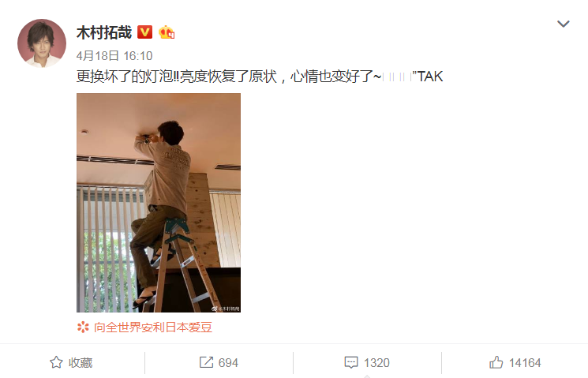Click the star favorite icon
The height and width of the screenshot is (378, 588).
(56, 363)
